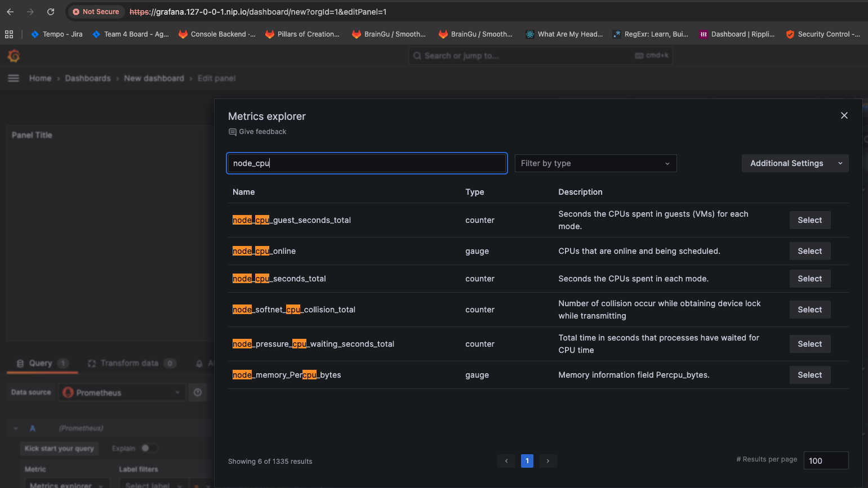
Task: Click the Showing 6 of 1335 results text
Action: pyautogui.click(x=270, y=462)
